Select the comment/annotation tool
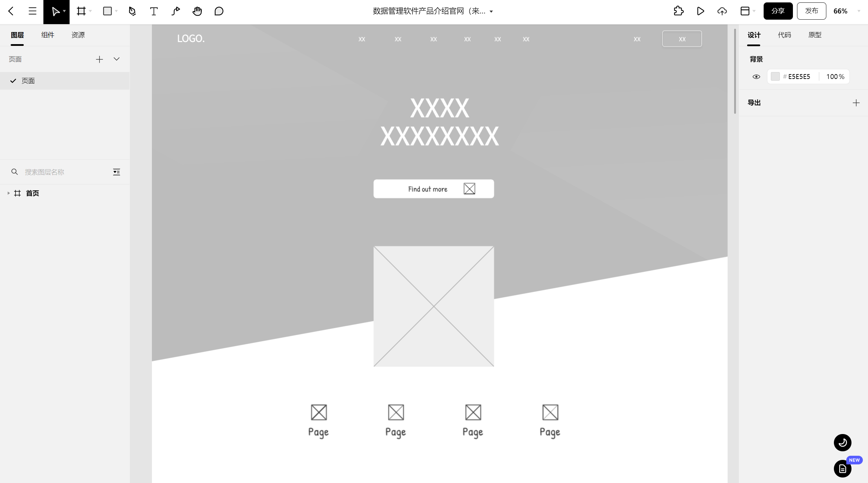Screen dimensions: 868x483 point(219,11)
